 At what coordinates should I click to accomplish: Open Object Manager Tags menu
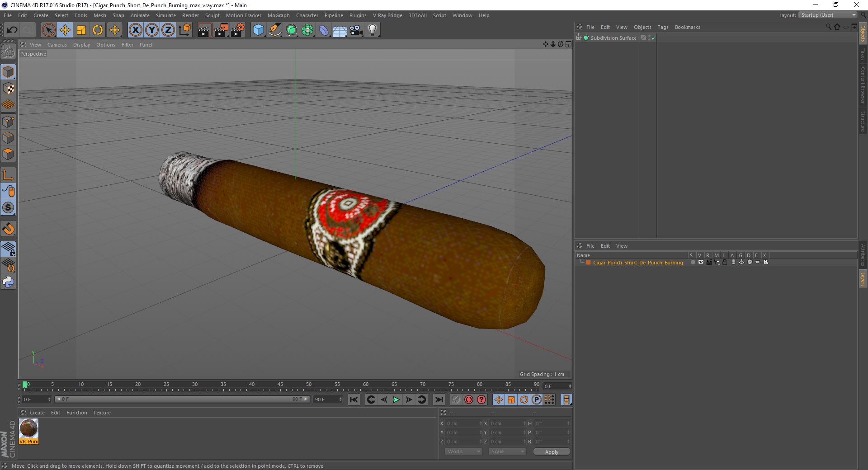click(x=663, y=27)
